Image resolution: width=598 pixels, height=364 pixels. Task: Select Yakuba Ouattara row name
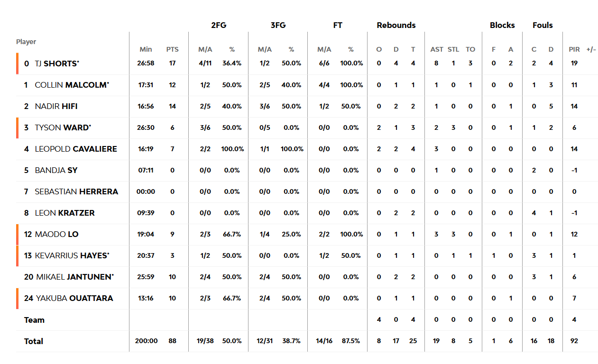[x=74, y=298]
